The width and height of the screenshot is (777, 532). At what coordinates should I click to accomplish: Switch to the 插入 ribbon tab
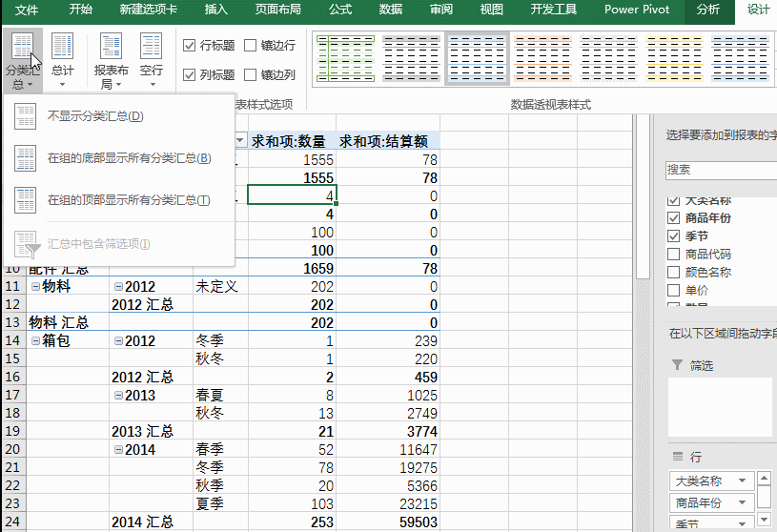(216, 10)
